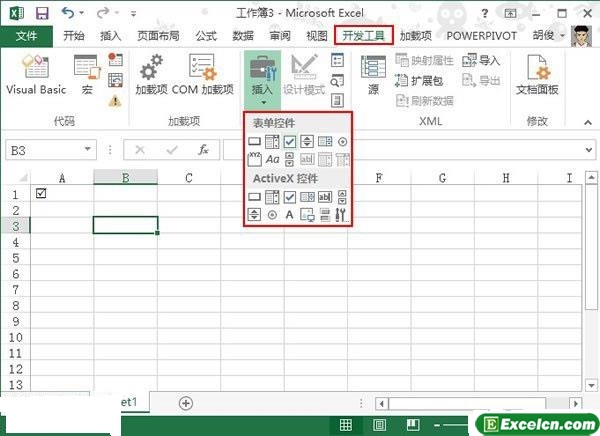Save the workbook from quick access toolbar
The image size is (600, 436).
pos(42,13)
